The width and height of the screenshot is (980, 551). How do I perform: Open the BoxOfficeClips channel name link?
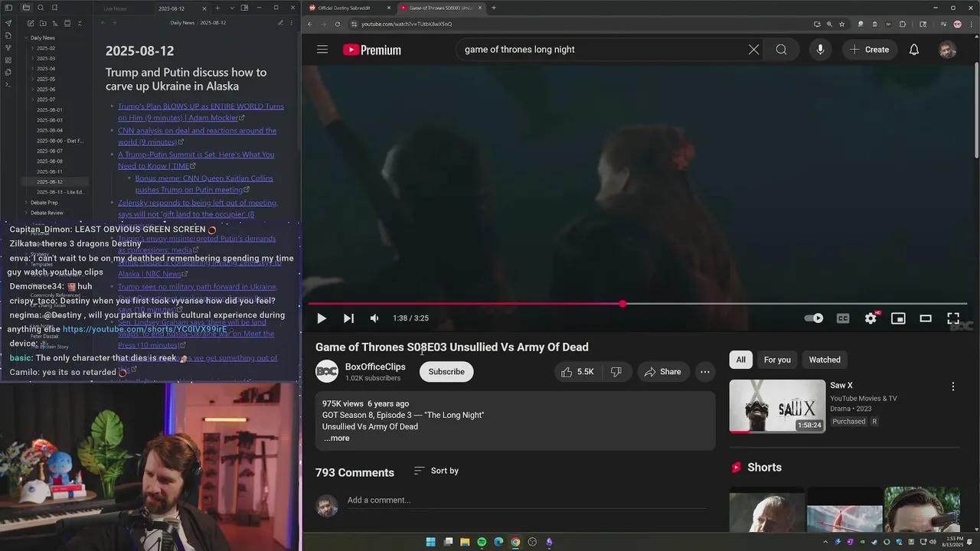(375, 367)
